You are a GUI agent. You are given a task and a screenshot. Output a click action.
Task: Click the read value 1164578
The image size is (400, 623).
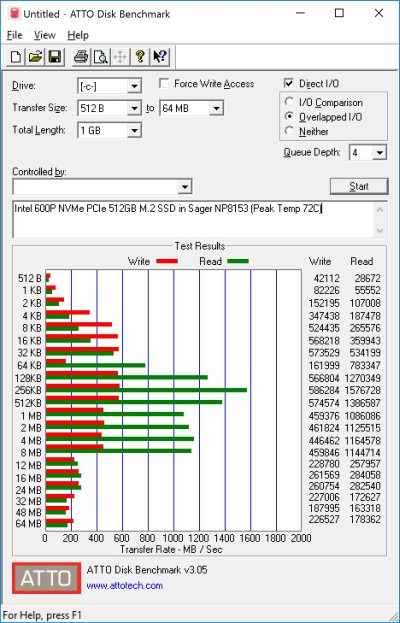(x=363, y=441)
